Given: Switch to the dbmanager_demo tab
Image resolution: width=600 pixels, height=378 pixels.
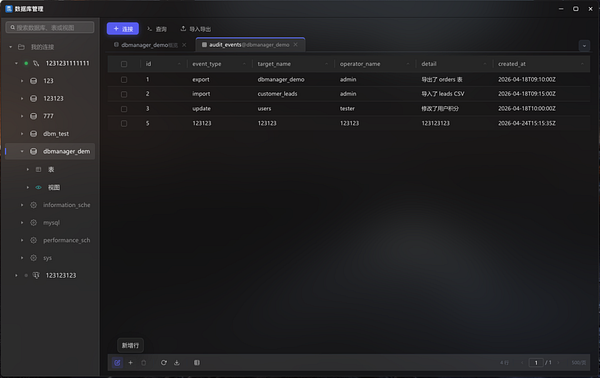Looking at the screenshot, I should tap(150, 45).
